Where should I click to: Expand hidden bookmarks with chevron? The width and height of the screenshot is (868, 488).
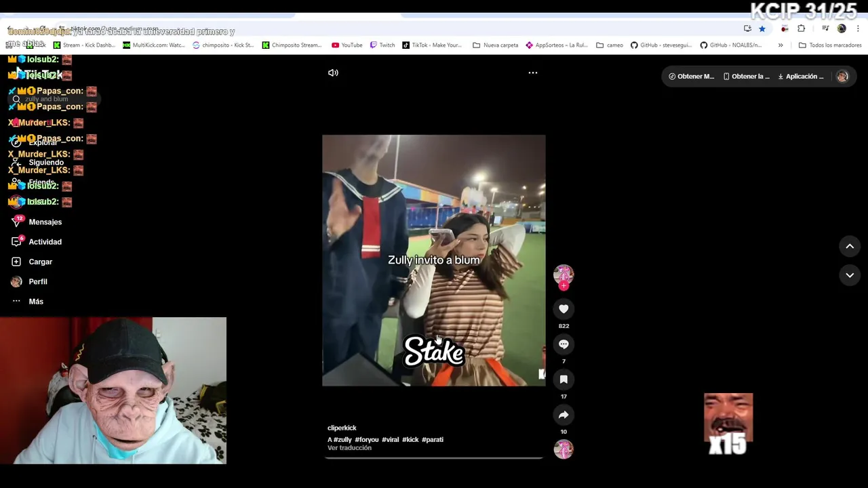click(x=781, y=45)
